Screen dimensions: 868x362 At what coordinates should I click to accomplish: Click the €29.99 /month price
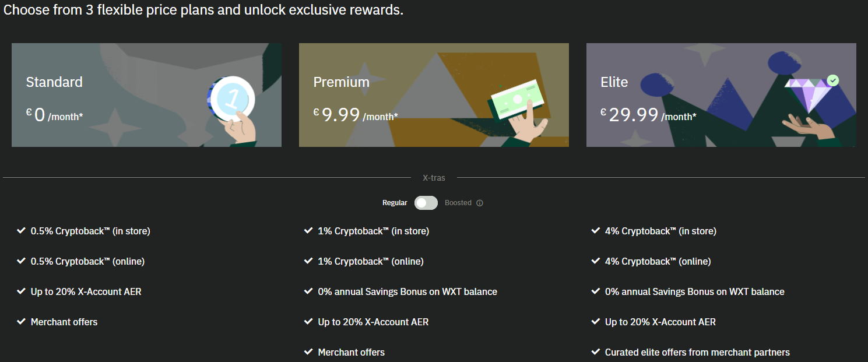[648, 115]
